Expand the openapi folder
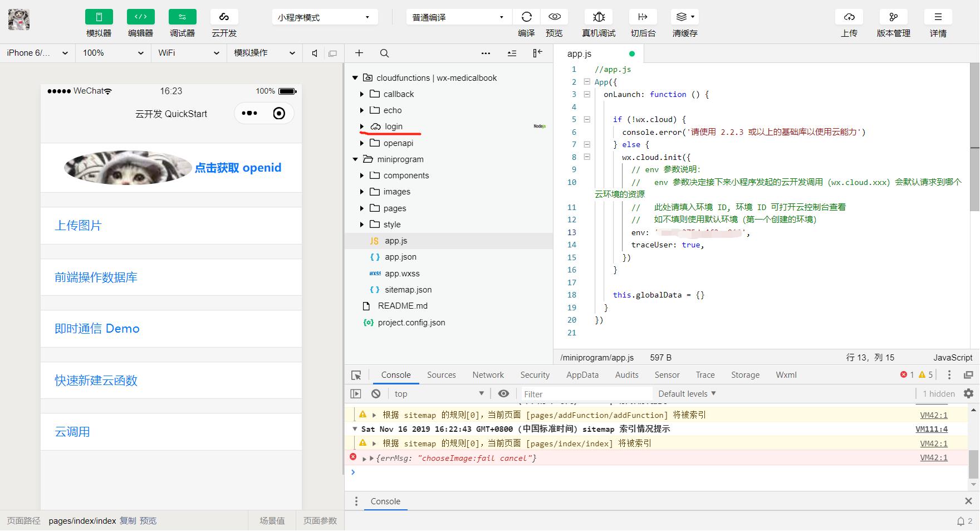The image size is (980, 531). (361, 143)
